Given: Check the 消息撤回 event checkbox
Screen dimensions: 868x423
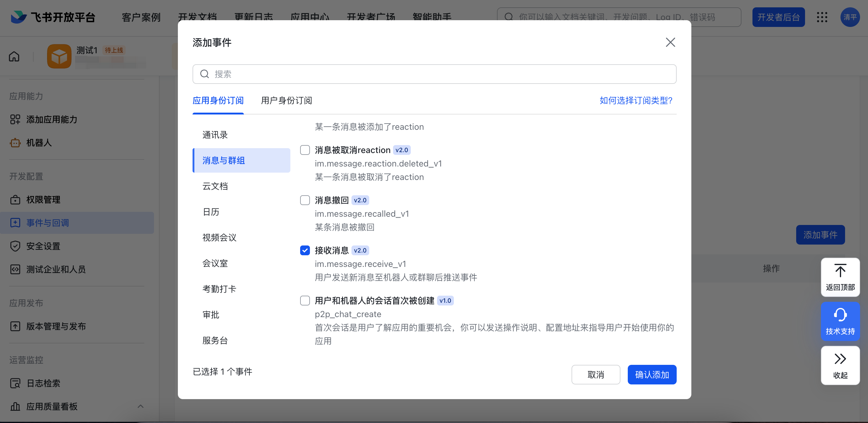Looking at the screenshot, I should pyautogui.click(x=305, y=200).
